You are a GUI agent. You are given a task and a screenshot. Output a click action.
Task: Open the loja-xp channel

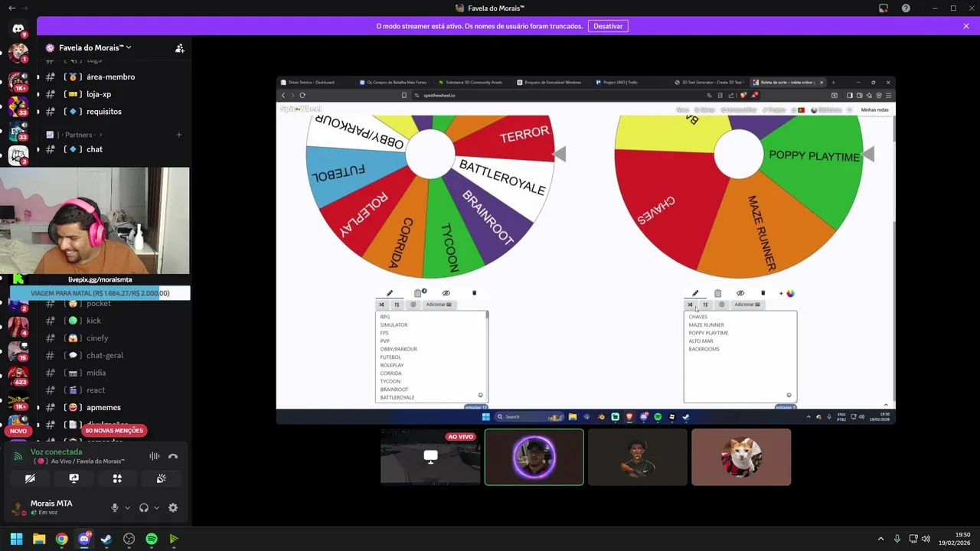(x=100, y=94)
